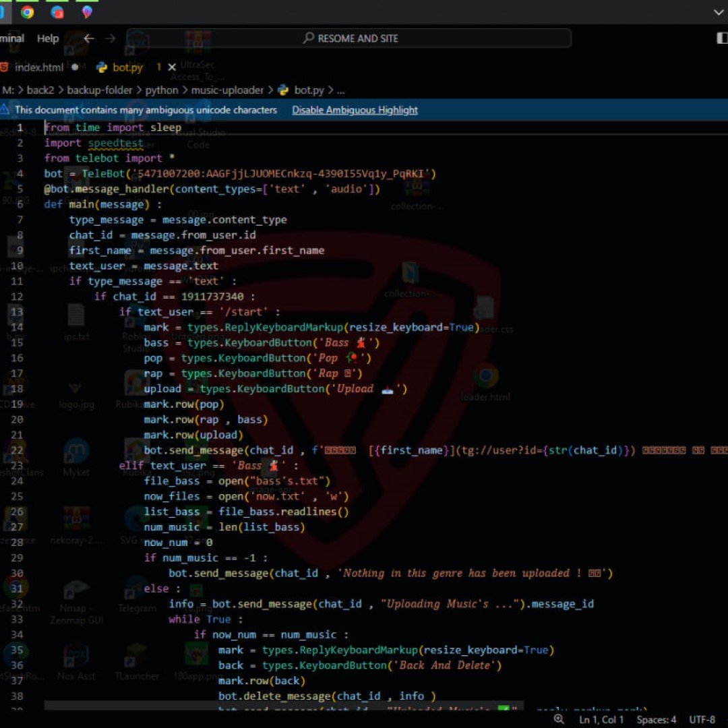Open the red browser icon beside Chrome
The image size is (728, 728).
click(57, 12)
